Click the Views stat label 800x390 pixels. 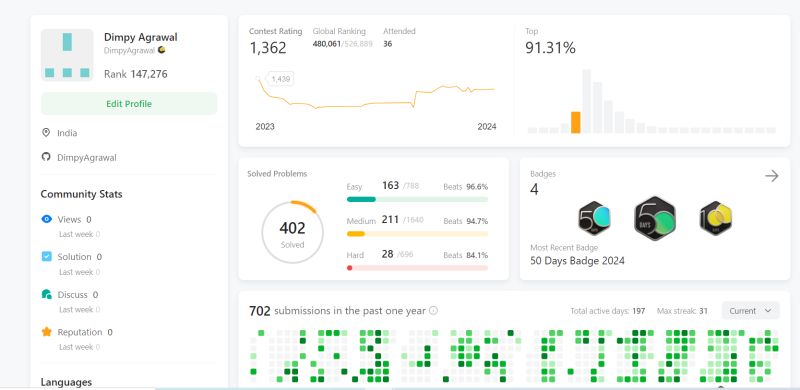[69, 220]
